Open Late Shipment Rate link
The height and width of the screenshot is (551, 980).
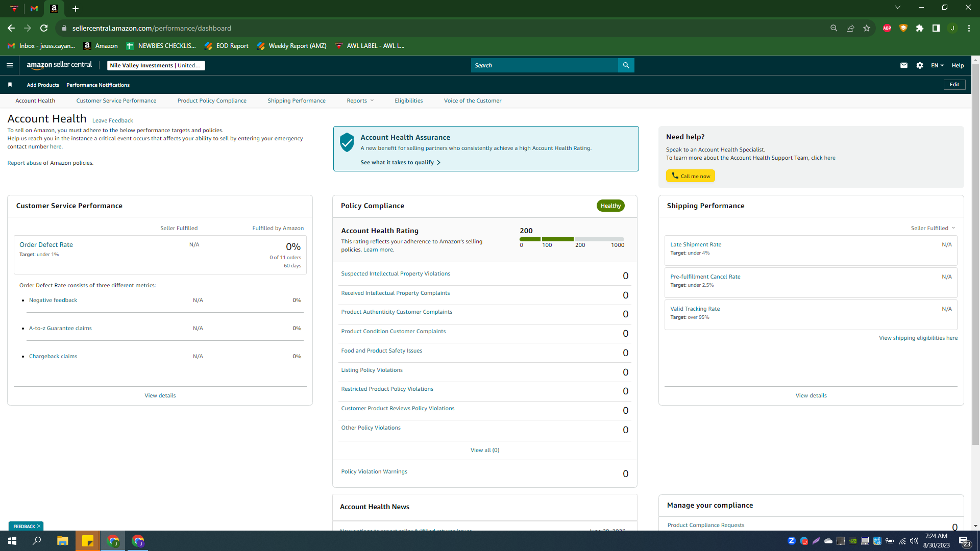coord(696,244)
